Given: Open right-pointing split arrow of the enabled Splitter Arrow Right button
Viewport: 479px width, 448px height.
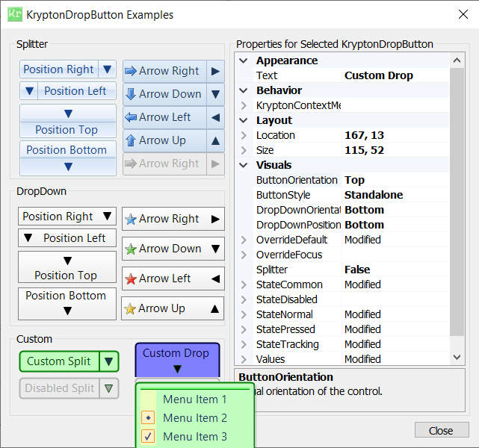Looking at the screenshot, I should tap(216, 71).
